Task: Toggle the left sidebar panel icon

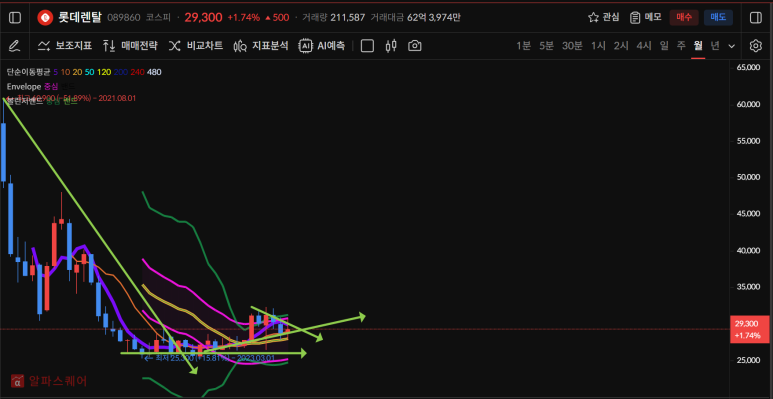Action: tap(15, 18)
